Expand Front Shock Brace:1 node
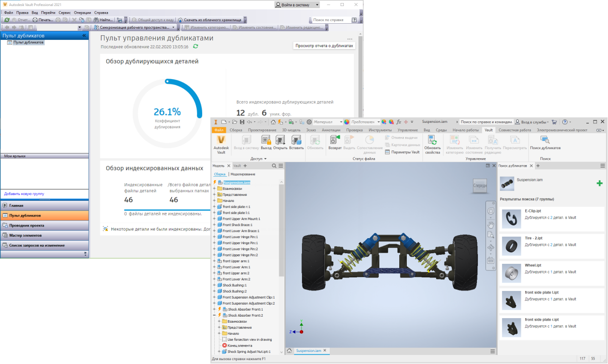Image resolution: width=608 pixels, height=364 pixels. [215, 225]
